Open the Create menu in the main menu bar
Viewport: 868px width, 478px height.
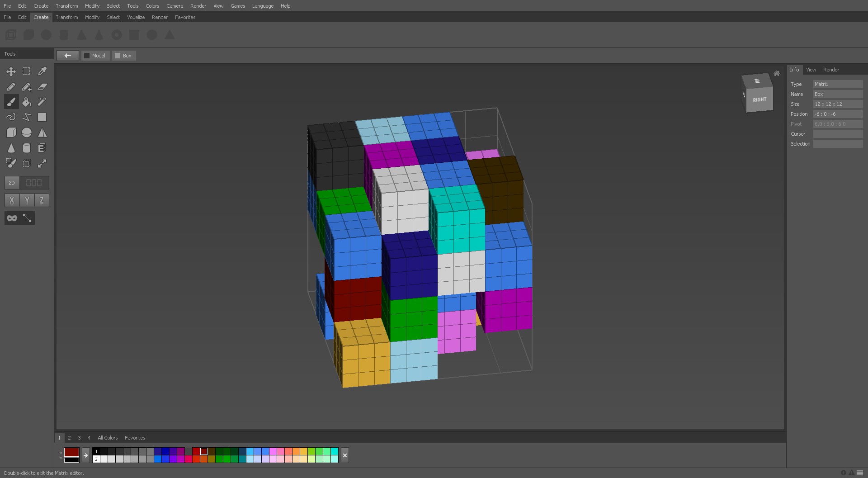[x=41, y=6]
